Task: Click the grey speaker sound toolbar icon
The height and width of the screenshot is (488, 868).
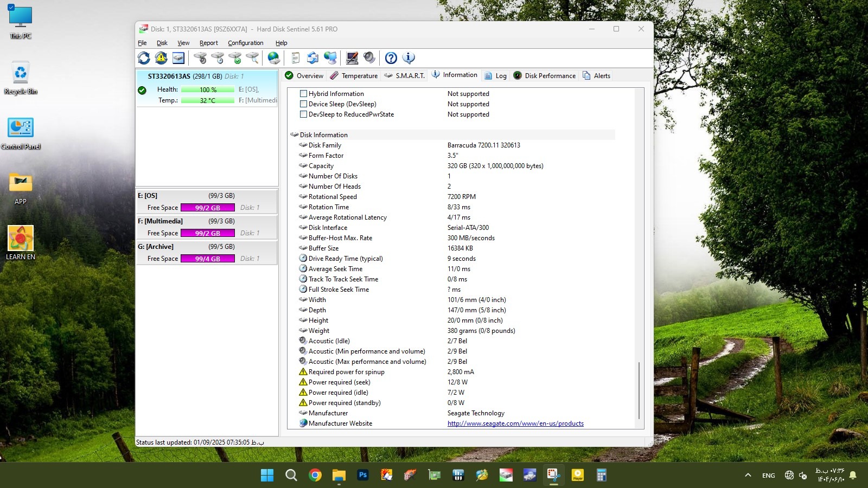Action: [369, 58]
